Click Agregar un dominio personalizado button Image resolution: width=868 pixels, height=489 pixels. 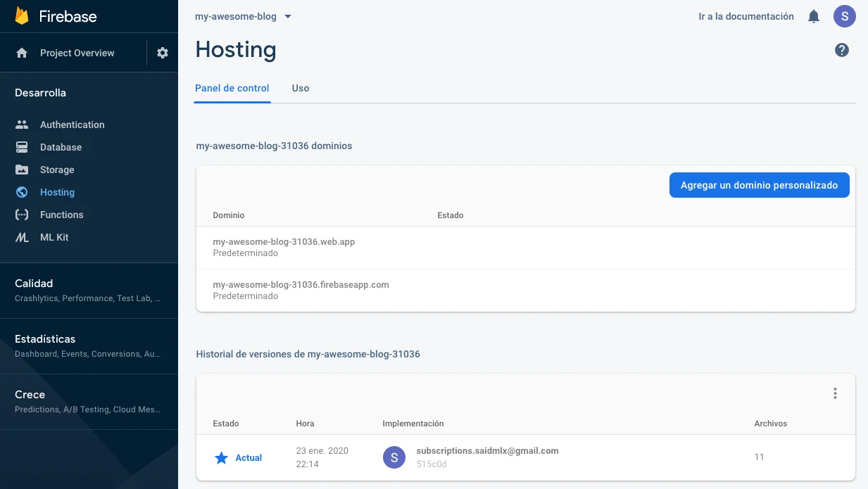pos(759,186)
